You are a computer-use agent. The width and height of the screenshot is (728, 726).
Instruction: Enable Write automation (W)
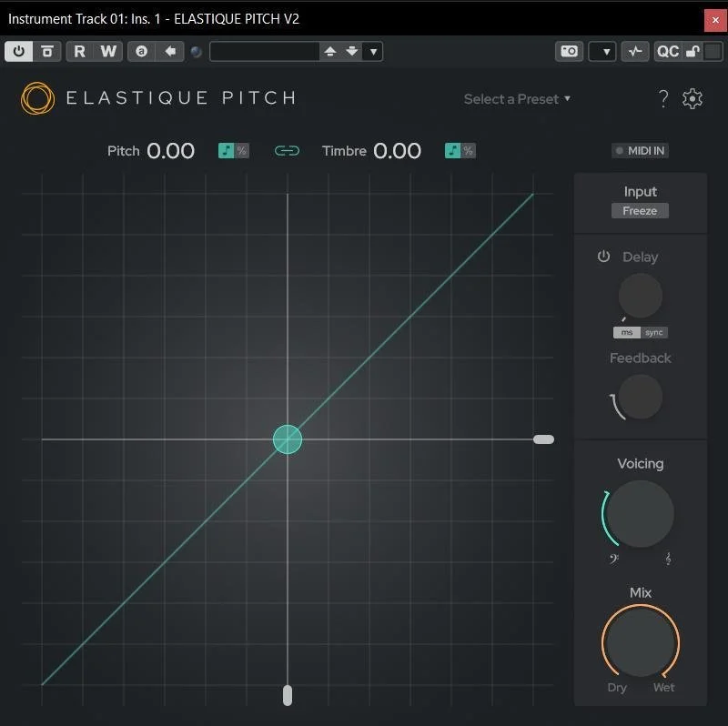(x=108, y=51)
